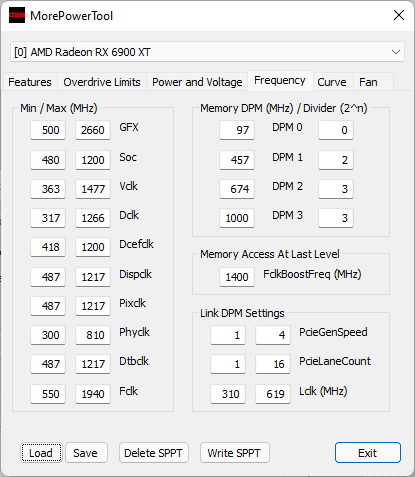
Task: Focus the Soc maximum field 1200
Action: [x=93, y=160]
